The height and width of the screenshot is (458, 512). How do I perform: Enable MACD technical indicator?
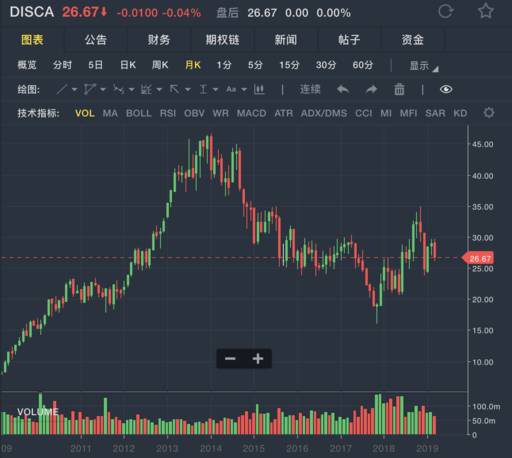[x=251, y=113]
